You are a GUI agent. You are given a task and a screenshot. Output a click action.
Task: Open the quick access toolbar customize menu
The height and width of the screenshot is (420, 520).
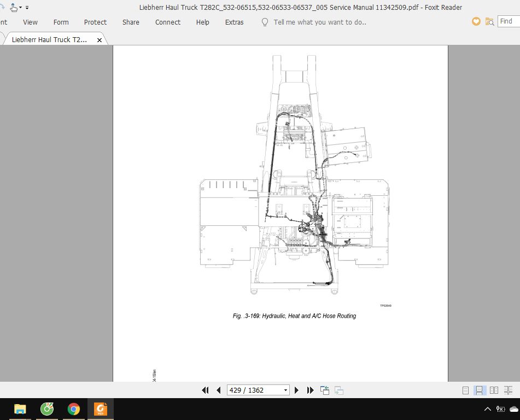point(26,7)
